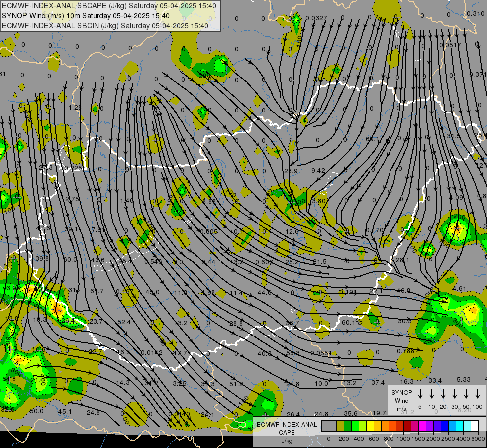This screenshot has width=487, height=448.
Task: Pick the bright magenta swatch after 1500
Action: click(x=422, y=426)
